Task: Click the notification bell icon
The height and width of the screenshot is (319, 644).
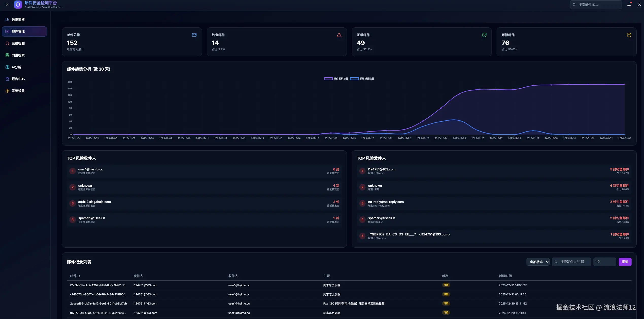Action: point(629,5)
